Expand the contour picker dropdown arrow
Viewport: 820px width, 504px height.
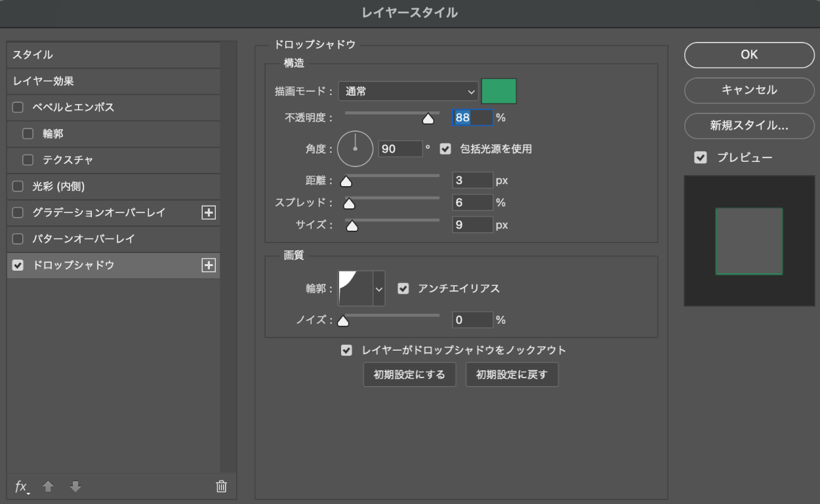point(379,288)
